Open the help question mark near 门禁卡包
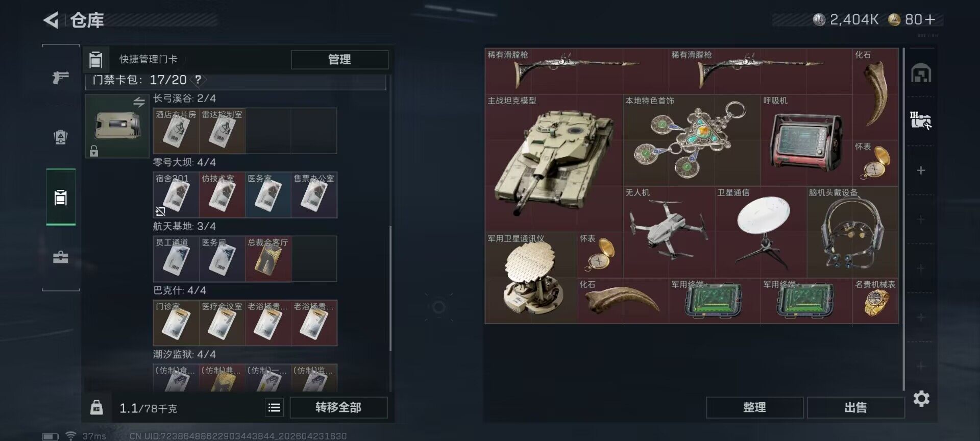980x441 pixels. [x=198, y=80]
